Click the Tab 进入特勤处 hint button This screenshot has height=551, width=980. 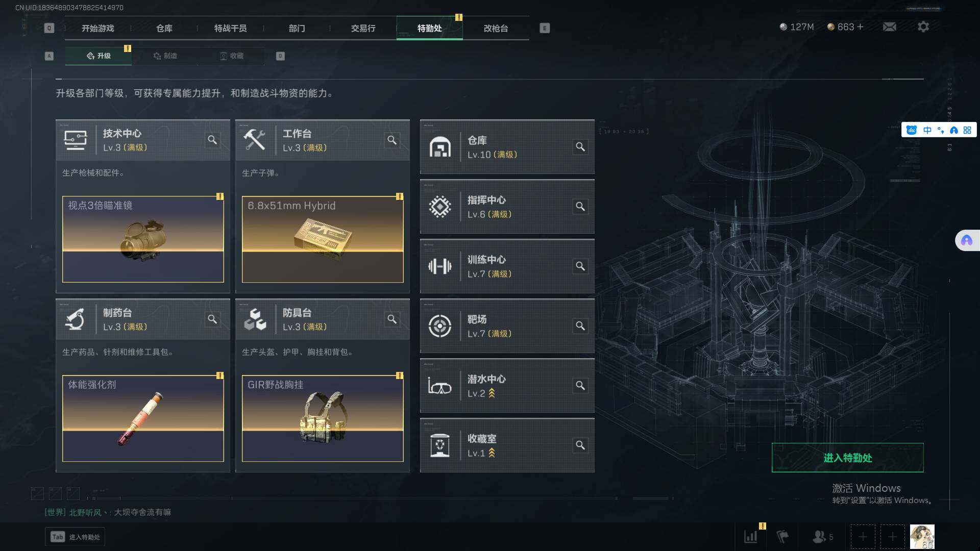75,537
